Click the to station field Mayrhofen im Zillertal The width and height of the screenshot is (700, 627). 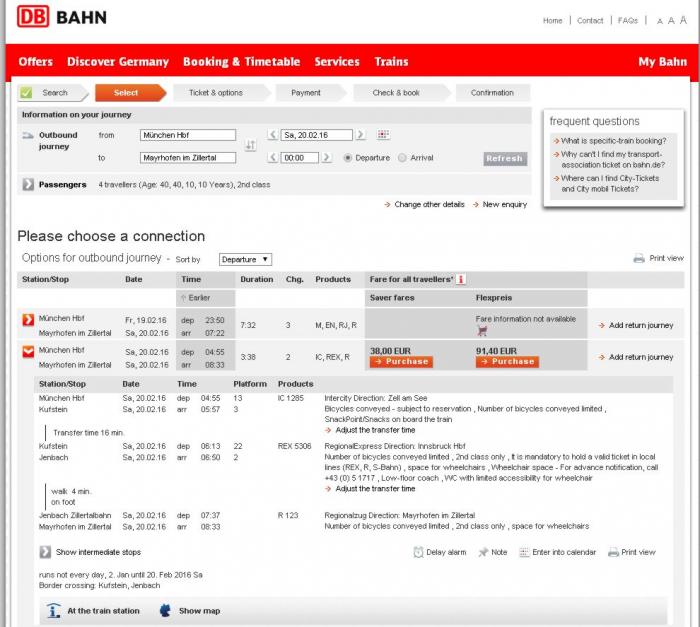[x=188, y=158]
